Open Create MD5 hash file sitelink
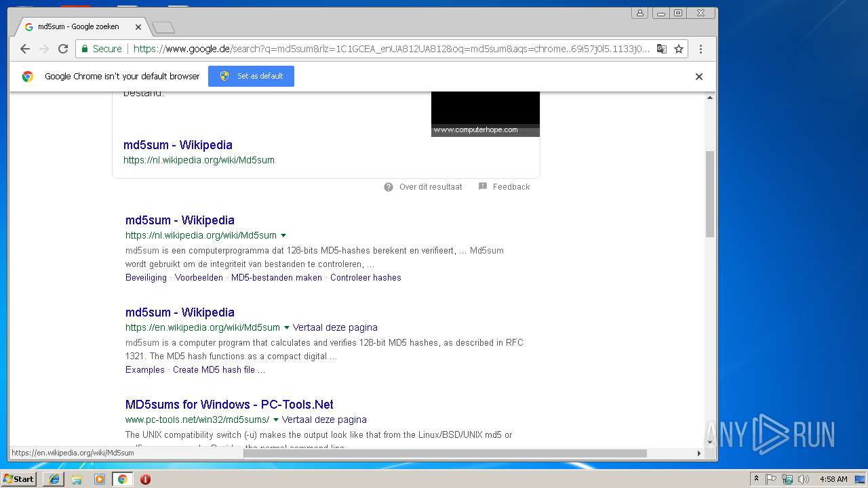 click(219, 369)
